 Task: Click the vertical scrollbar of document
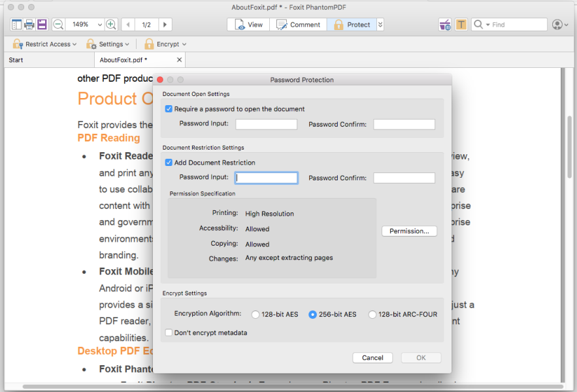(569, 147)
